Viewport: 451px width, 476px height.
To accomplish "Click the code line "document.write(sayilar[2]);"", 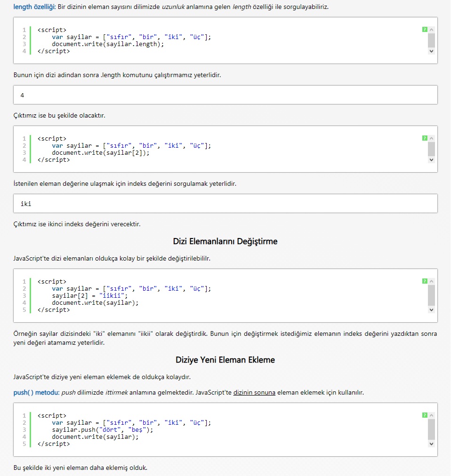I will (x=100, y=153).
